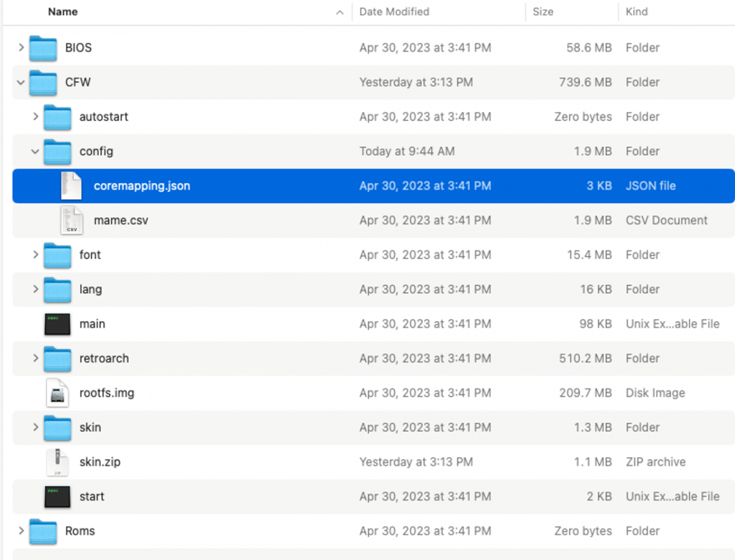
Task: Select the start executable terminal icon
Action: (58, 496)
